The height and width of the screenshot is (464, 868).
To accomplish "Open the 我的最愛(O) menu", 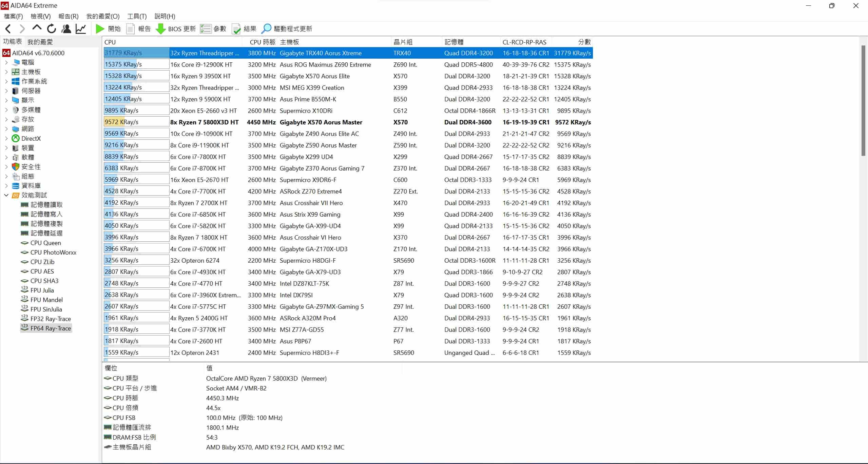I will pos(103,16).
